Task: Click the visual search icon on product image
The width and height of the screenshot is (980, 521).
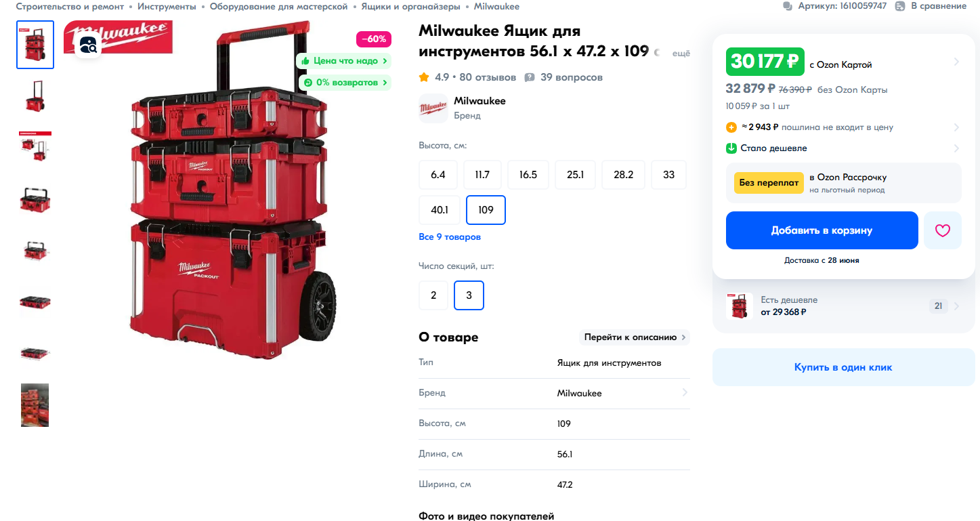Action: [89, 45]
